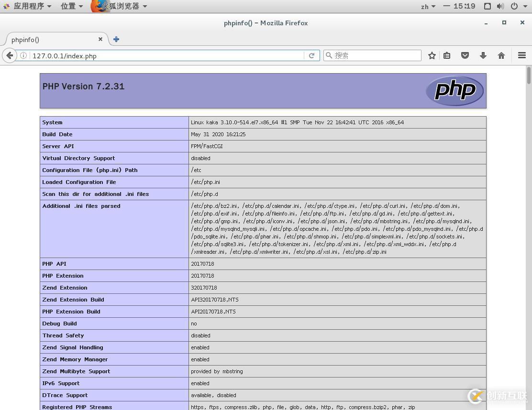Click the vertical page scrollbar thumb
Viewport: 532px width, 410px height.
(x=529, y=75)
